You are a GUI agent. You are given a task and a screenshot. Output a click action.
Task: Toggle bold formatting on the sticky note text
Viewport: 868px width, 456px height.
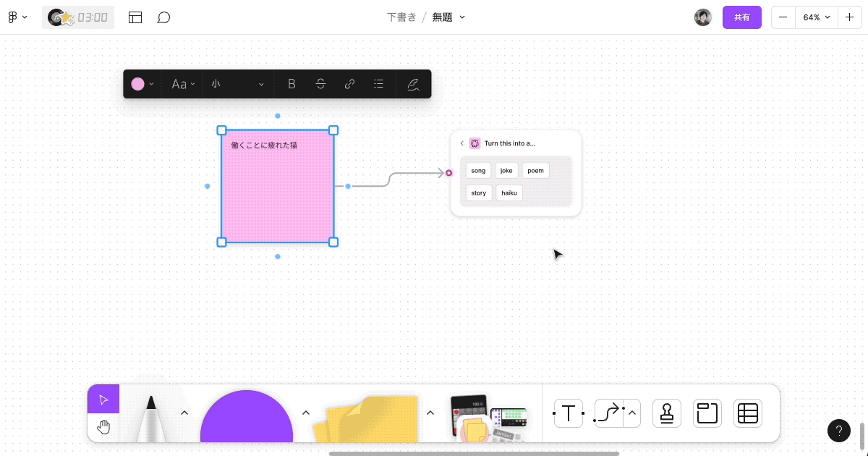[x=292, y=83]
